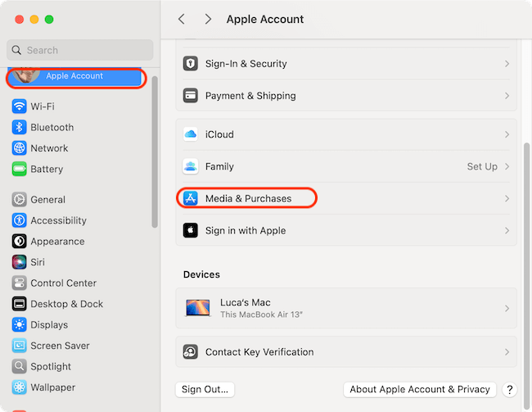Click the Desktop & Dock icon

click(20, 304)
